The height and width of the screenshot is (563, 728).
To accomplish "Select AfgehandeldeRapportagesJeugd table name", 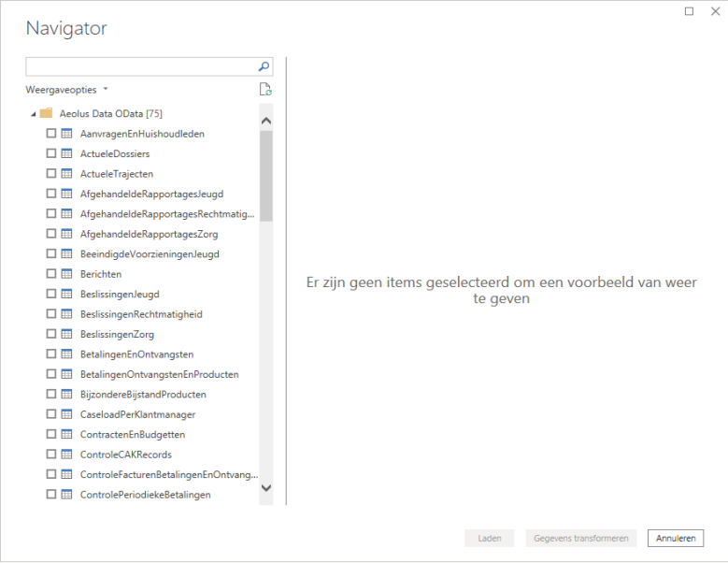I will pos(151,195).
